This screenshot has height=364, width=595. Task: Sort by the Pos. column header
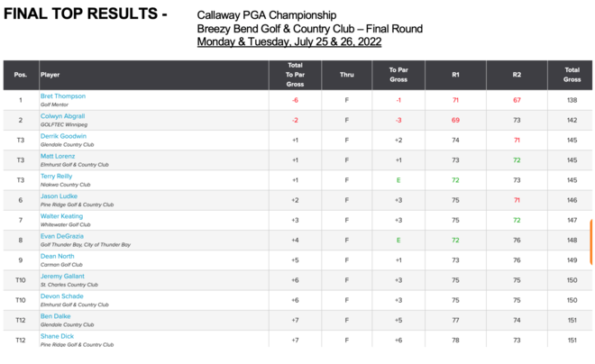point(21,75)
